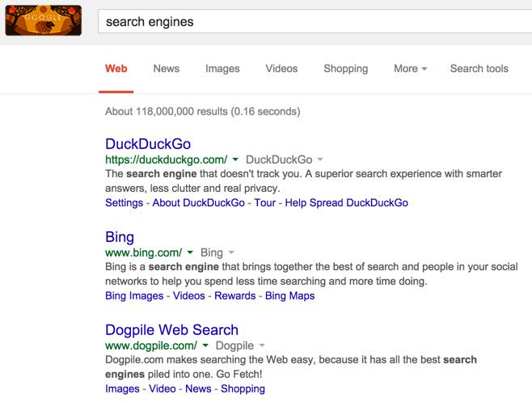
Task: Expand gray arrow next to DuckDuckGo label
Action: coord(320,159)
